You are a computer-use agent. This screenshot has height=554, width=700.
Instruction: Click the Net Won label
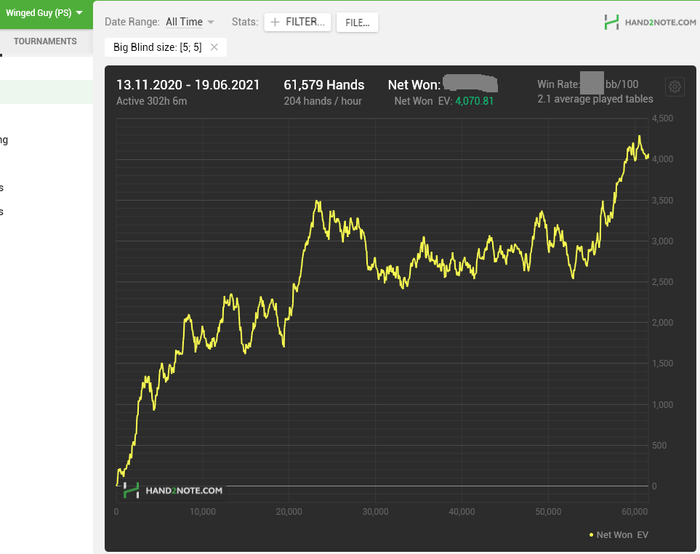414,85
